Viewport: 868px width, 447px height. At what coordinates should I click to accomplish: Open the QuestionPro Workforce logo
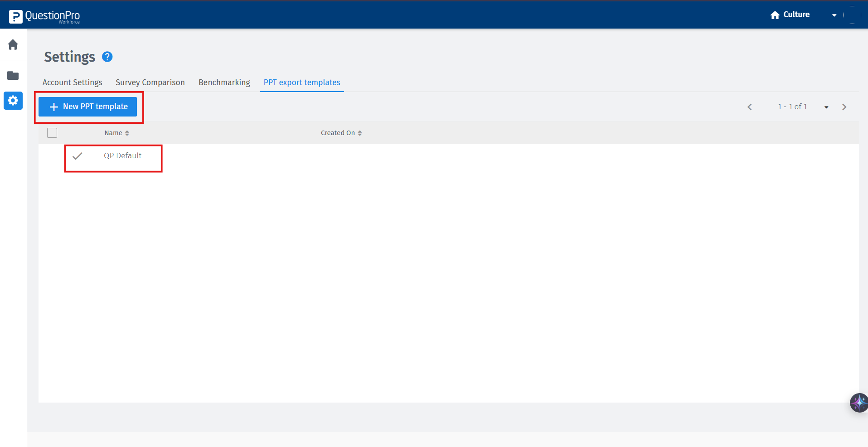click(x=44, y=16)
